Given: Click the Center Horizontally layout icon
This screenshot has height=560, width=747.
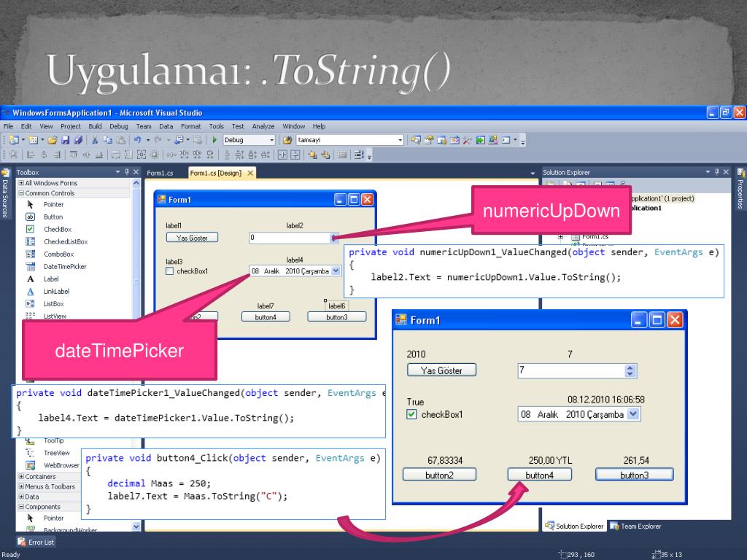Looking at the screenshot, I should tap(282, 155).
